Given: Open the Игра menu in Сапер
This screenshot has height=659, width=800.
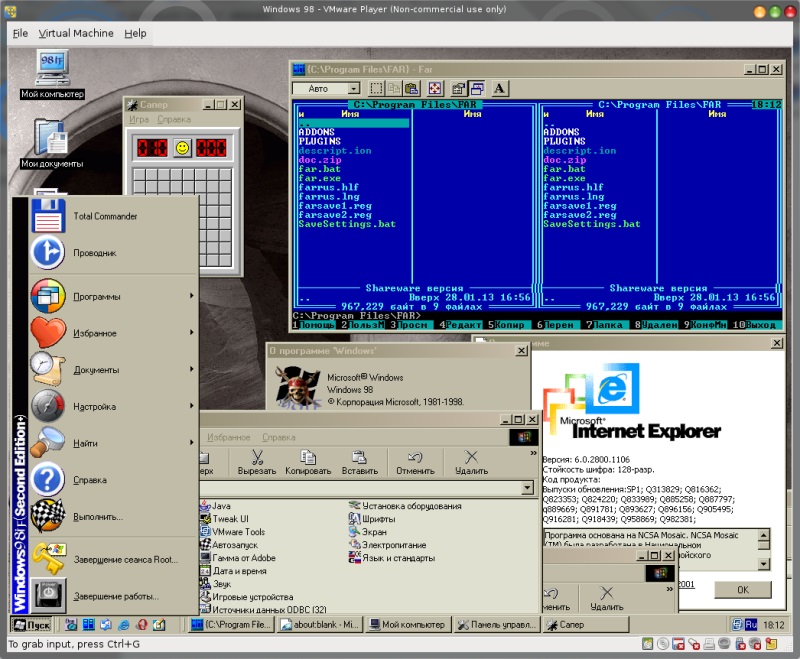Looking at the screenshot, I should (x=139, y=119).
